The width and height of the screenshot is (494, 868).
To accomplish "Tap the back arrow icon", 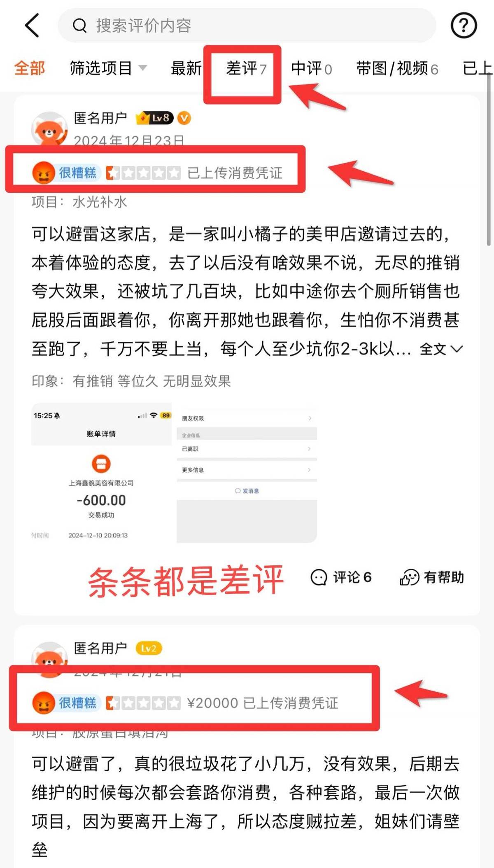I will click(x=33, y=26).
